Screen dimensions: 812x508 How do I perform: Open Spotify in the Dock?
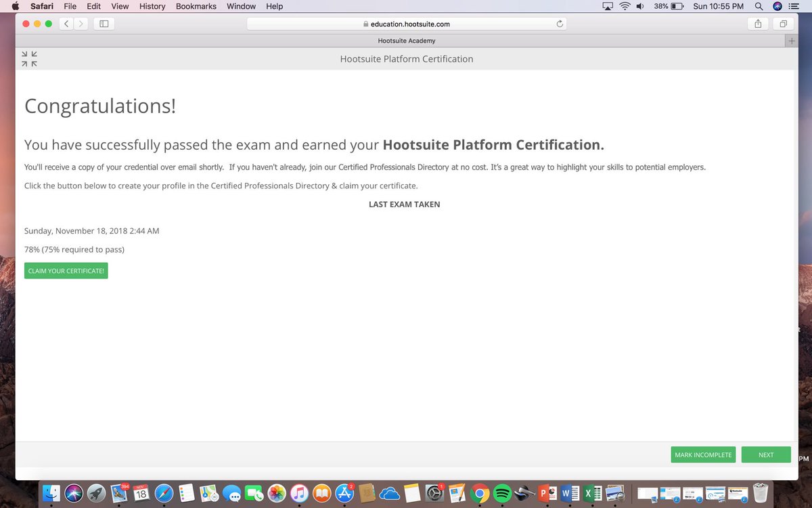[x=502, y=493]
